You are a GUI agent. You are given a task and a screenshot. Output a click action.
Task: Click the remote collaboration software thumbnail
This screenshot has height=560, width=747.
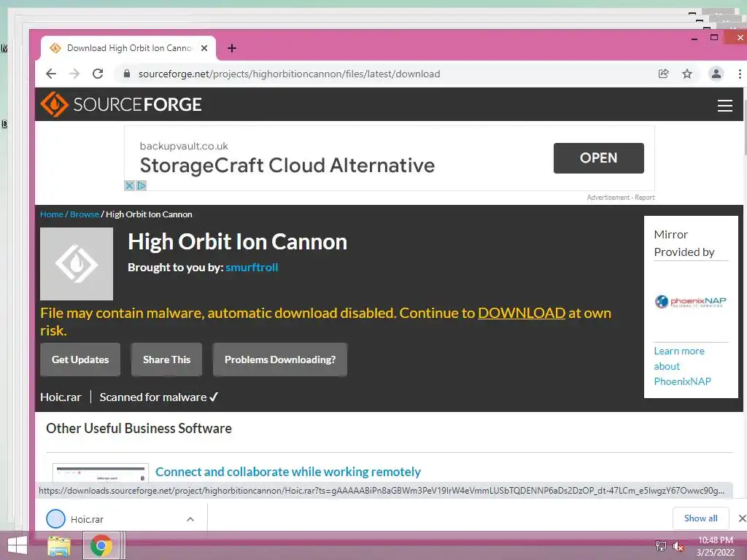point(101,472)
